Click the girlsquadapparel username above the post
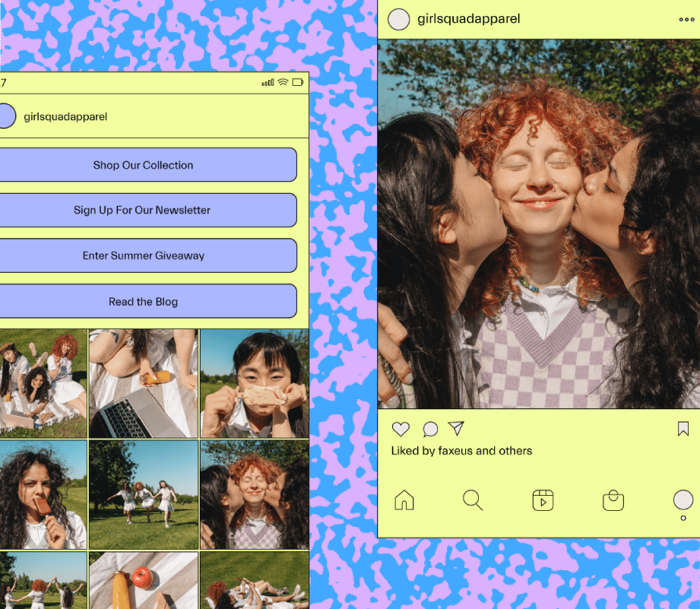This screenshot has height=609, width=700. click(468, 19)
